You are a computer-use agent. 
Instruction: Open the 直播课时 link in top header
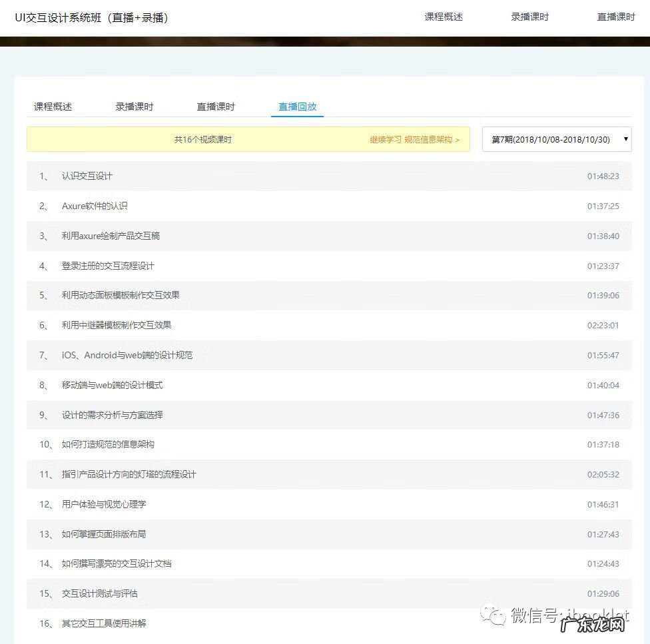point(615,17)
